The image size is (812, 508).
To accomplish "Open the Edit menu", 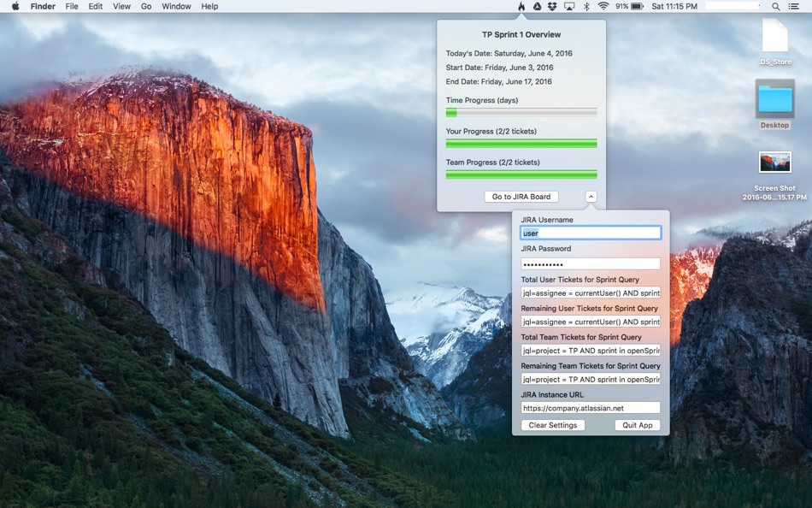I will click(x=95, y=6).
